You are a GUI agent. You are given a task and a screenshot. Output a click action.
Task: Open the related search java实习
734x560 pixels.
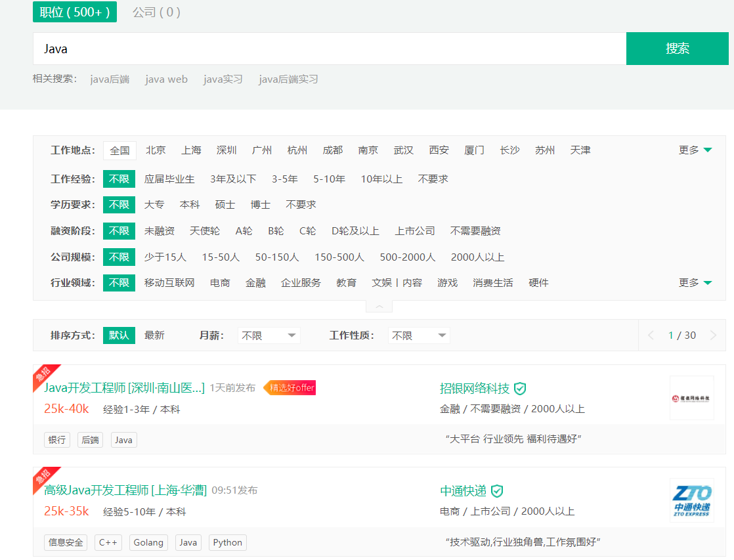[x=223, y=79]
